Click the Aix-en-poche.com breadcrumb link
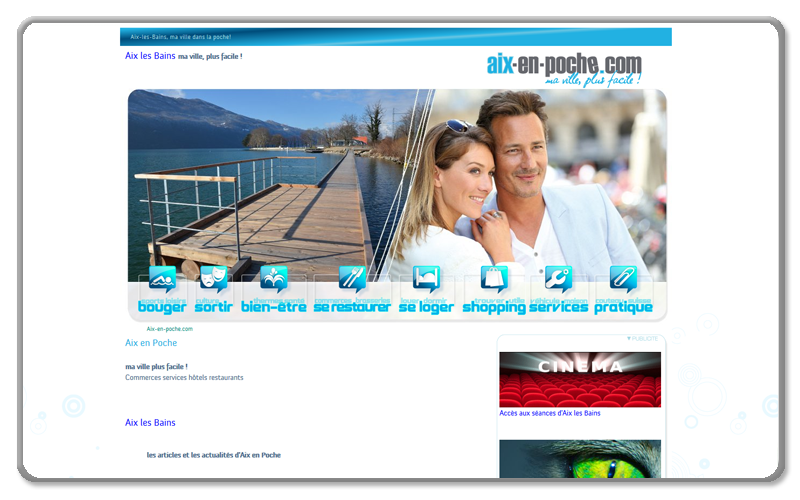800x500 pixels. [x=169, y=329]
